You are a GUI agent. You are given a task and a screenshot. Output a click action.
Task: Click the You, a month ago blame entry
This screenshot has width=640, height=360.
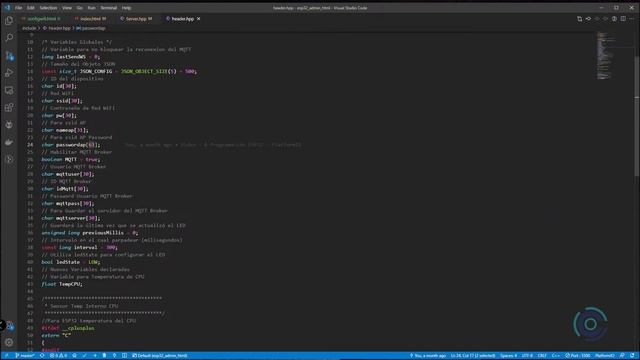428,356
